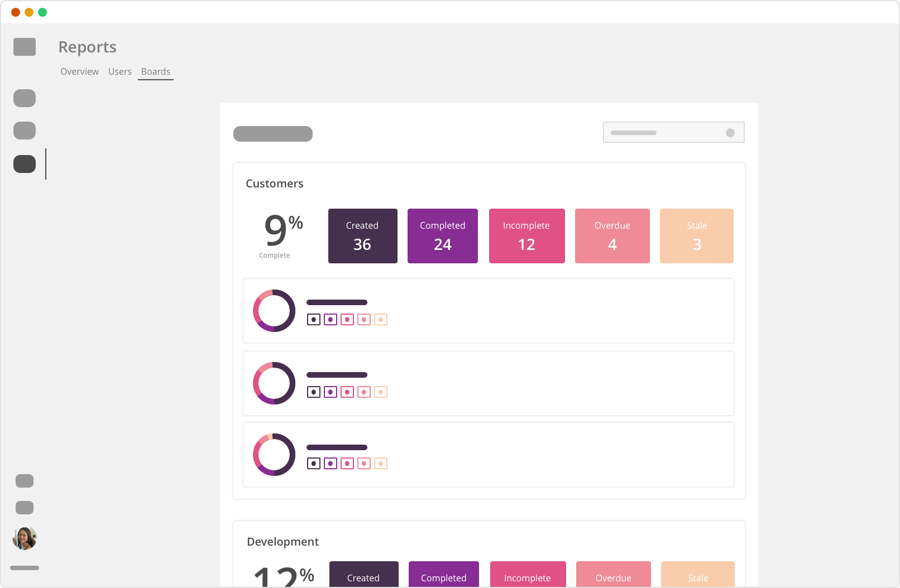Click the Development Incomplete tile
The width and height of the screenshot is (900, 588).
[528, 574]
